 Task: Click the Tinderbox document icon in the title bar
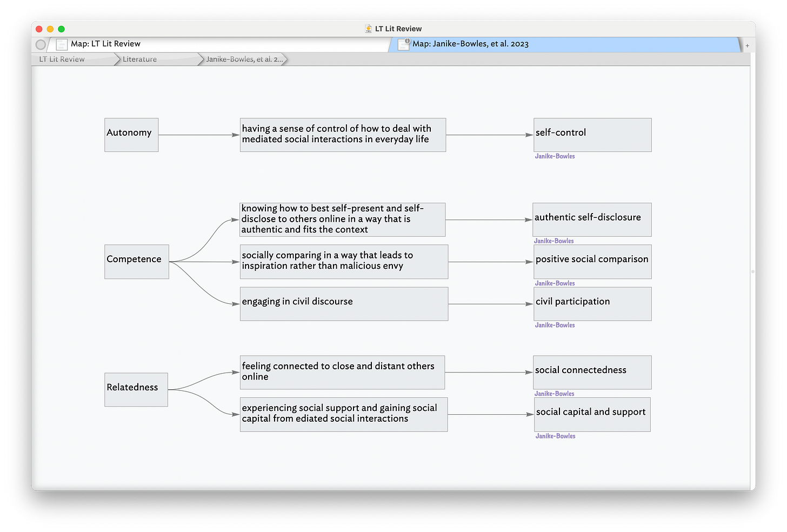368,29
